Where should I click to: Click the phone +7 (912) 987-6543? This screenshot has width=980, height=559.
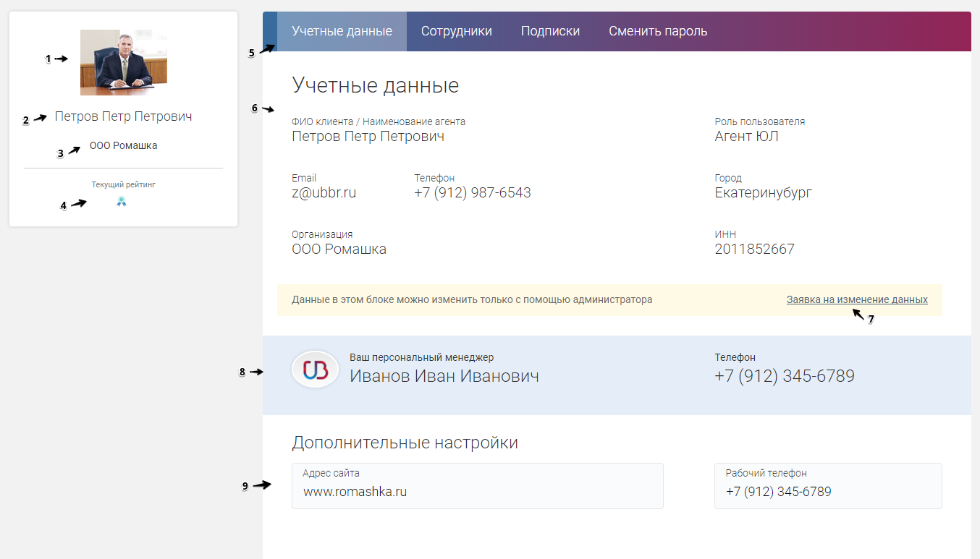[473, 193]
